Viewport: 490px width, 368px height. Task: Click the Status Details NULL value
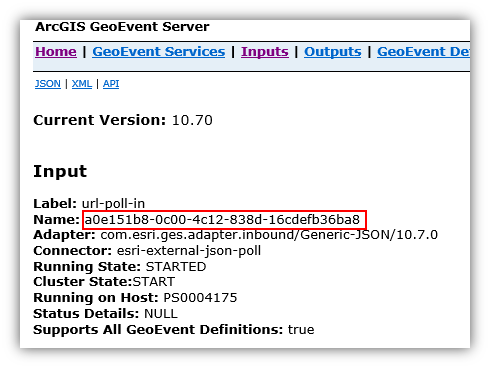point(161,314)
